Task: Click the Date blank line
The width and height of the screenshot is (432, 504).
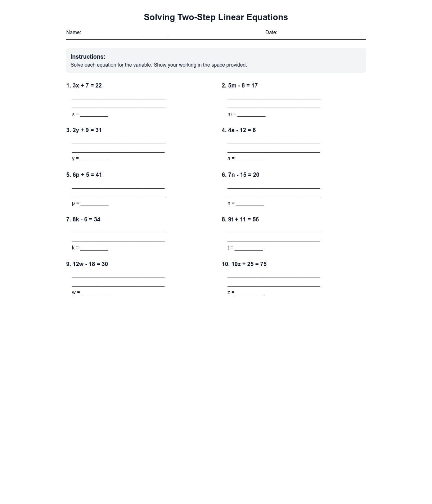Action: click(322, 32)
